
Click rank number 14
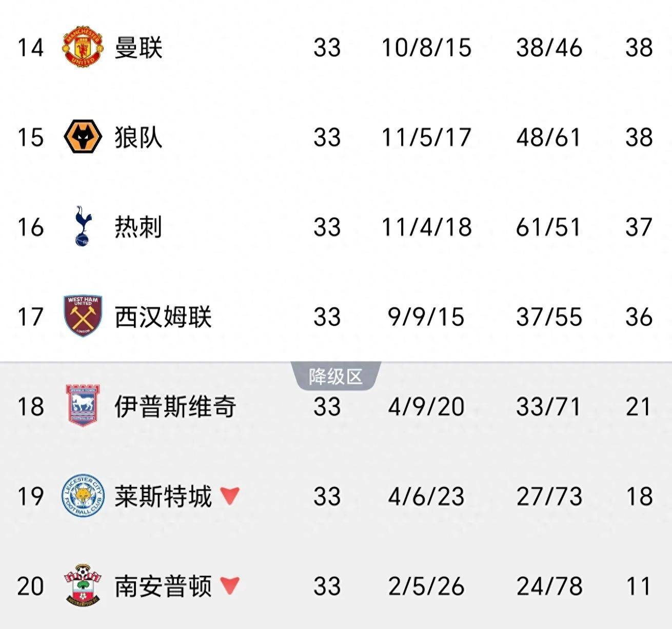(30, 48)
